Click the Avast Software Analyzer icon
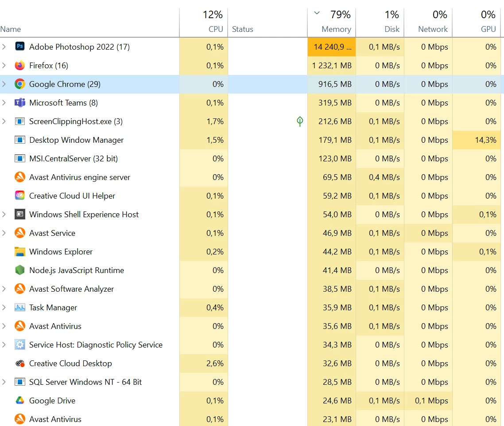The width and height of the screenshot is (504, 426). tap(19, 289)
